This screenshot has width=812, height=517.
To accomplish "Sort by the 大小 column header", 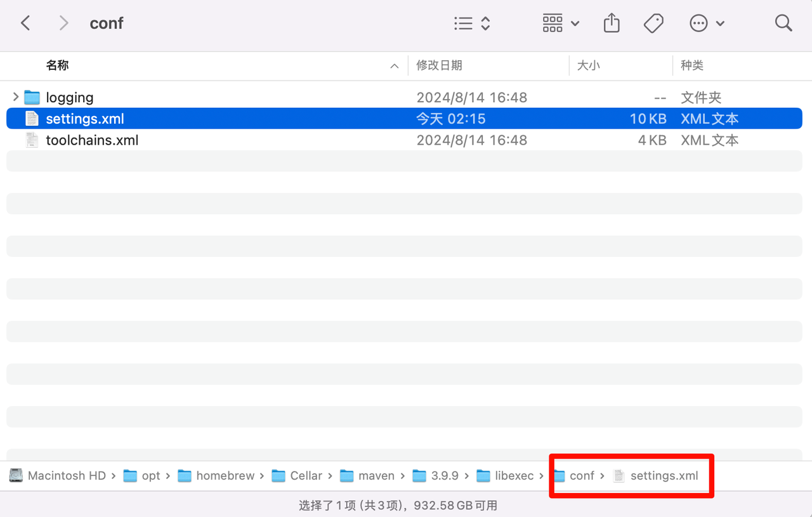I will [x=588, y=65].
